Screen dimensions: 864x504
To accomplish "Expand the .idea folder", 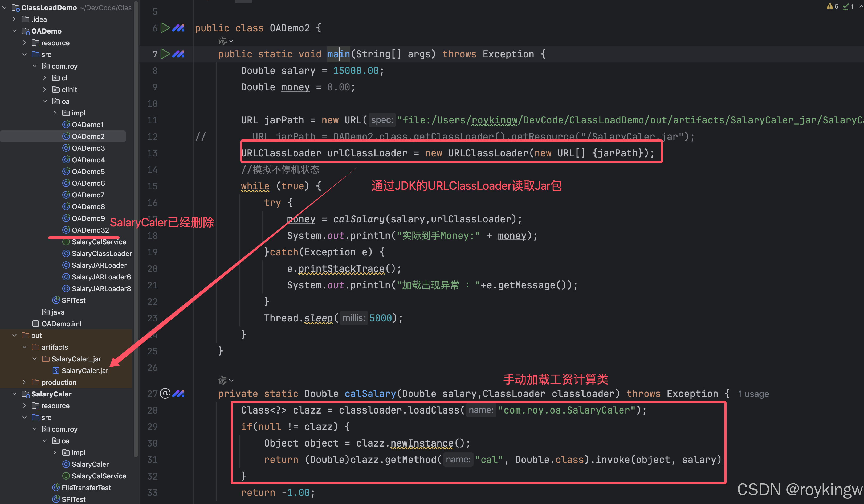I will [x=14, y=19].
